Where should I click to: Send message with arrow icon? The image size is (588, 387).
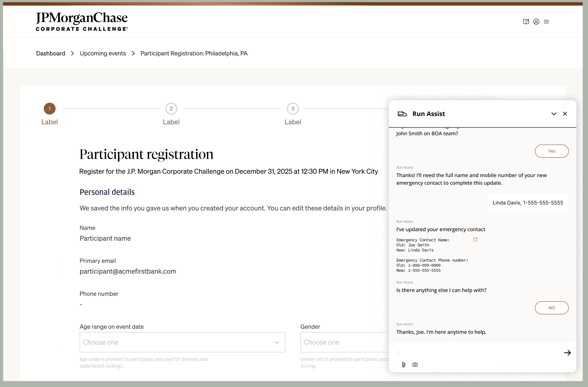coord(567,353)
